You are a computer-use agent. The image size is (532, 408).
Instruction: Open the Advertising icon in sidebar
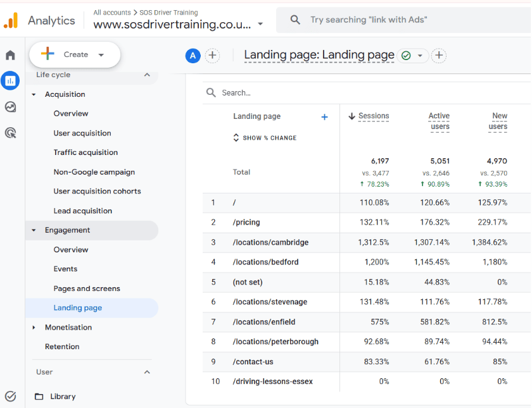point(11,133)
